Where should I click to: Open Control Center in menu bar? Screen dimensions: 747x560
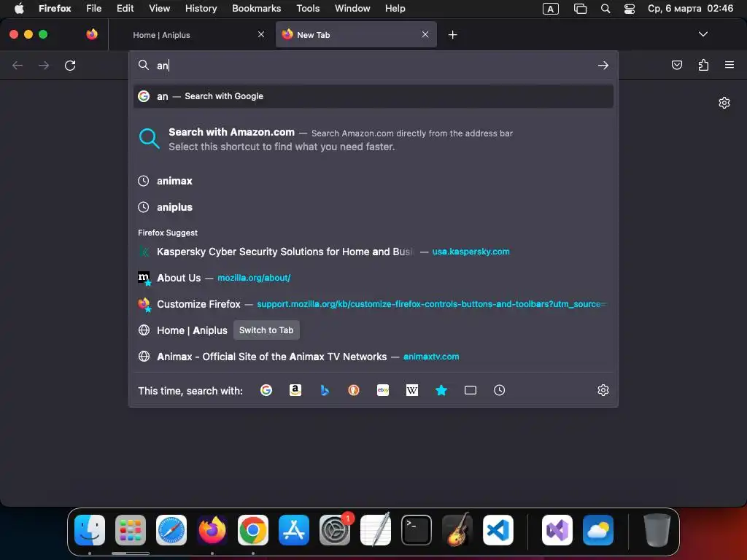630,9
